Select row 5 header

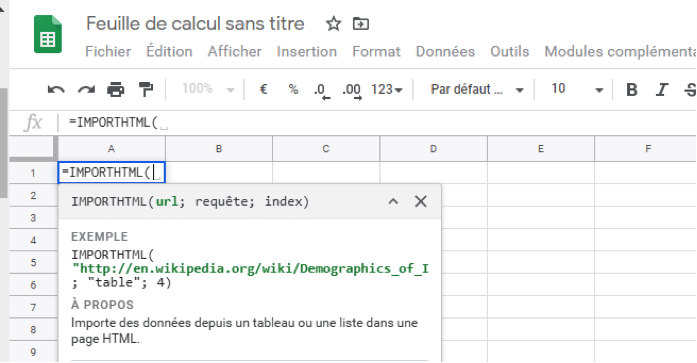coord(33,263)
